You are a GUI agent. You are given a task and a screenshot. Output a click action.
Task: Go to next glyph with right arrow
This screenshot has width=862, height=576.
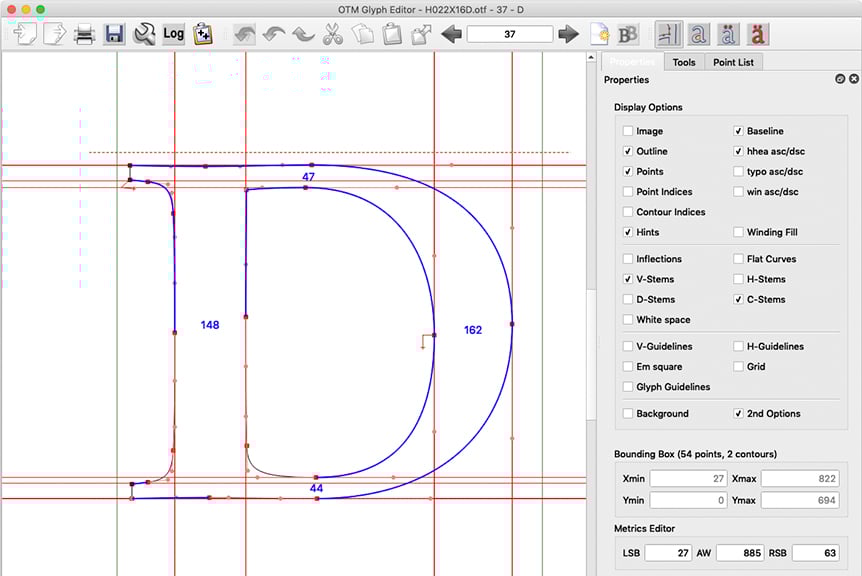568,34
